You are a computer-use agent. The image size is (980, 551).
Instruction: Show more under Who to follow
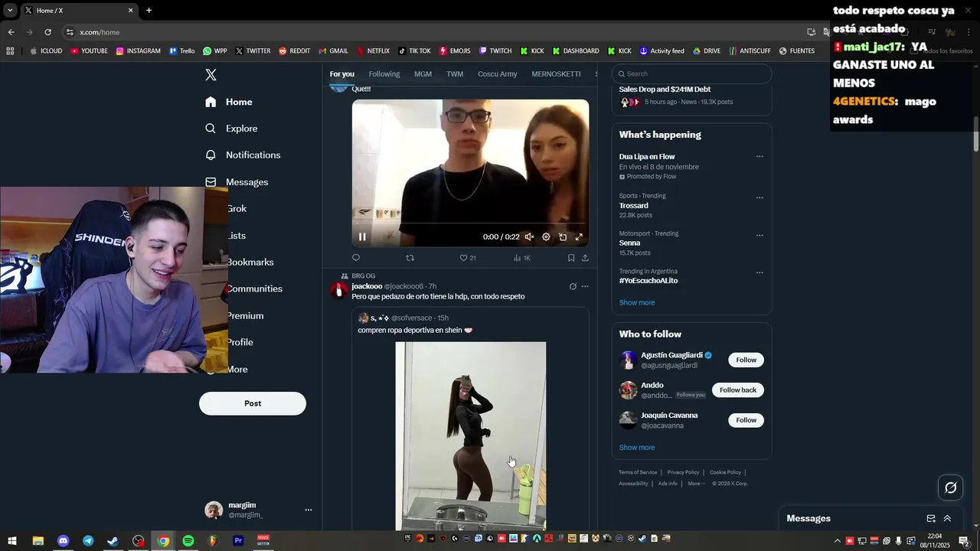(637, 447)
